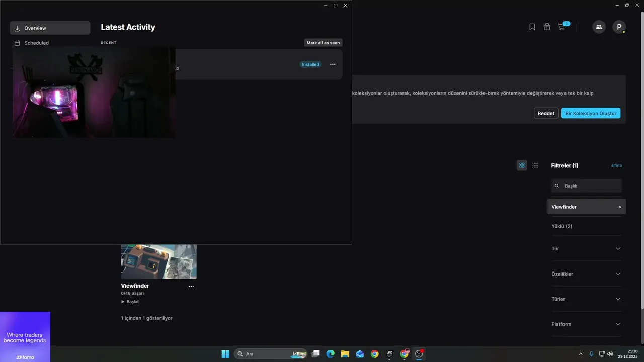
Task: Select the Yüklü (2) filter
Action: 561,226
